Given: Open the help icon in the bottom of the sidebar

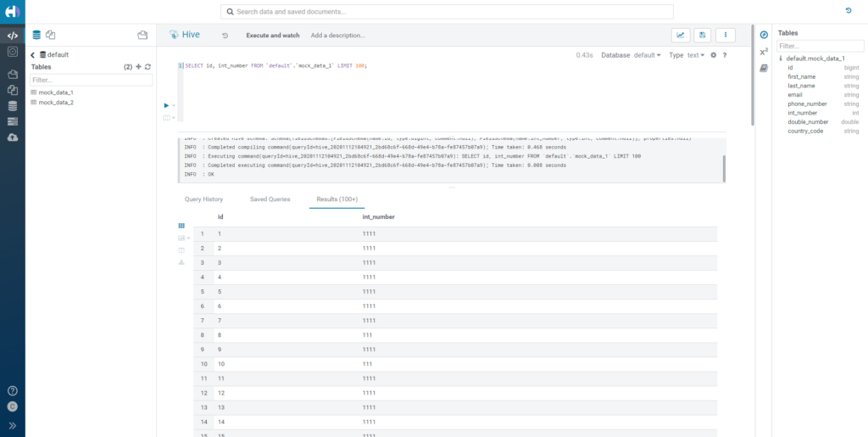Looking at the screenshot, I should (x=12, y=391).
